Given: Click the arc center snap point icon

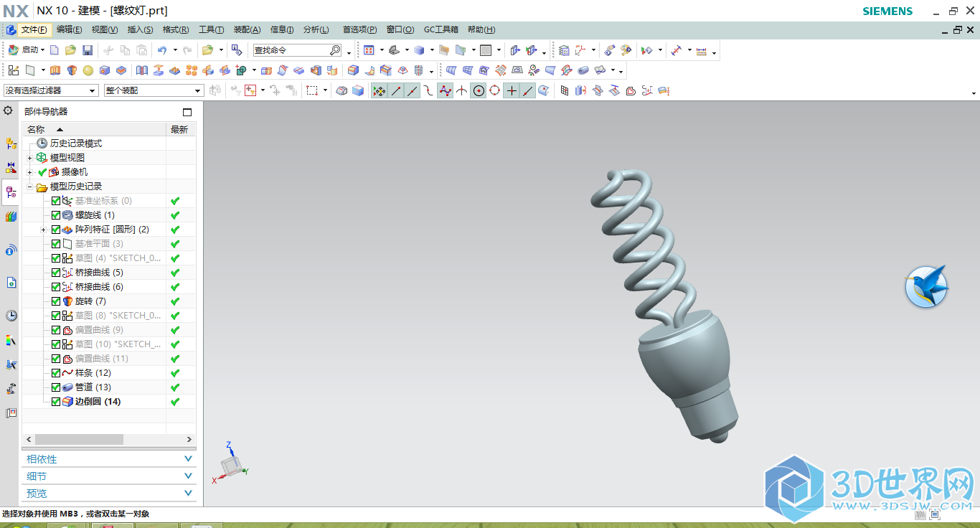Looking at the screenshot, I should pyautogui.click(x=479, y=90).
